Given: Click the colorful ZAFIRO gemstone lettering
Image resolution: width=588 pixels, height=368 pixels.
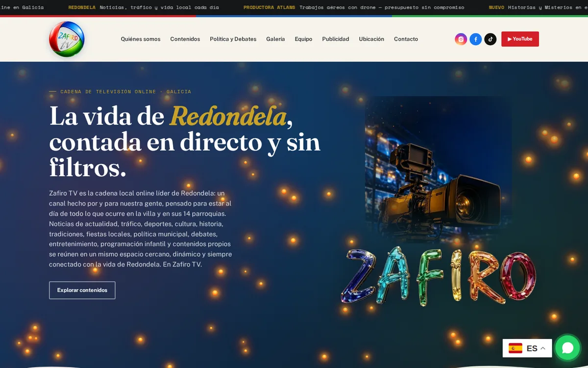Looking at the screenshot, I should tap(439, 276).
